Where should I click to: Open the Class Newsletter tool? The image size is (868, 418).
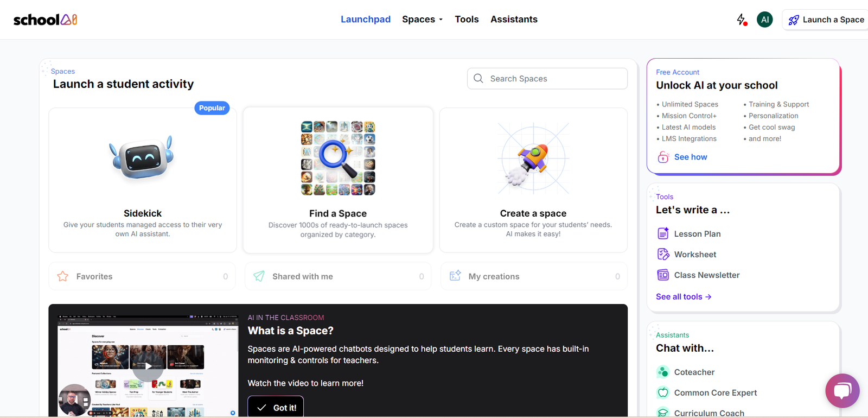[x=707, y=275]
